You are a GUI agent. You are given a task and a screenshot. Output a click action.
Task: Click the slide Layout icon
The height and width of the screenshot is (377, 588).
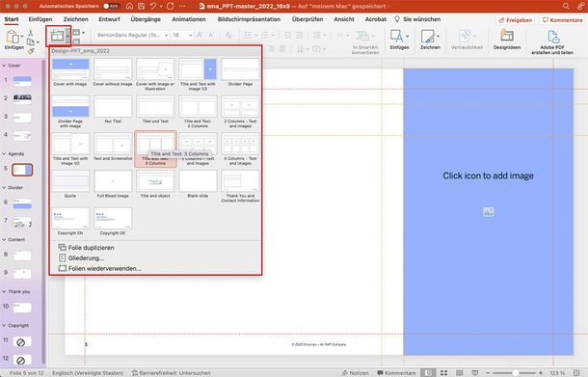(x=76, y=33)
